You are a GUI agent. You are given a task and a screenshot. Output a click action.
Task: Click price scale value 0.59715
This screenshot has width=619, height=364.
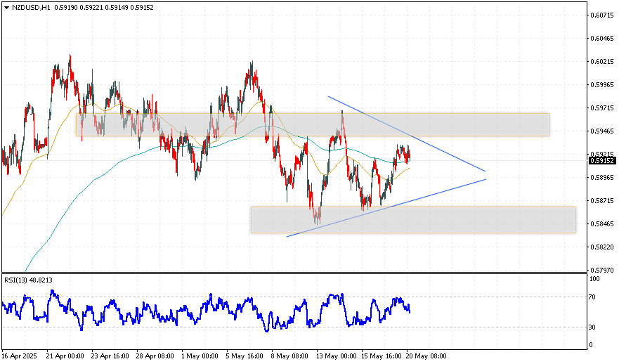tap(601, 108)
